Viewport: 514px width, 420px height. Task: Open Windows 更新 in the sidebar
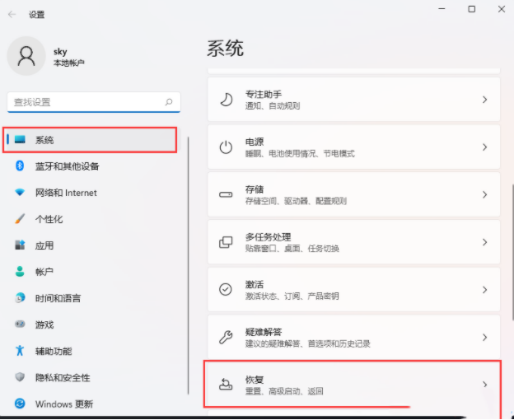(63, 404)
